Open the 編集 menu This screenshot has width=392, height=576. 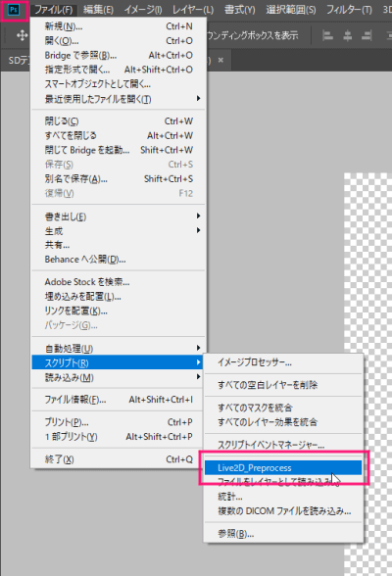click(x=98, y=10)
